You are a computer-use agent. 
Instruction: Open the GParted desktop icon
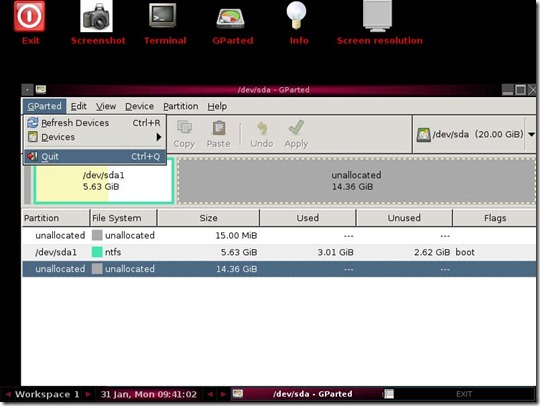230,17
